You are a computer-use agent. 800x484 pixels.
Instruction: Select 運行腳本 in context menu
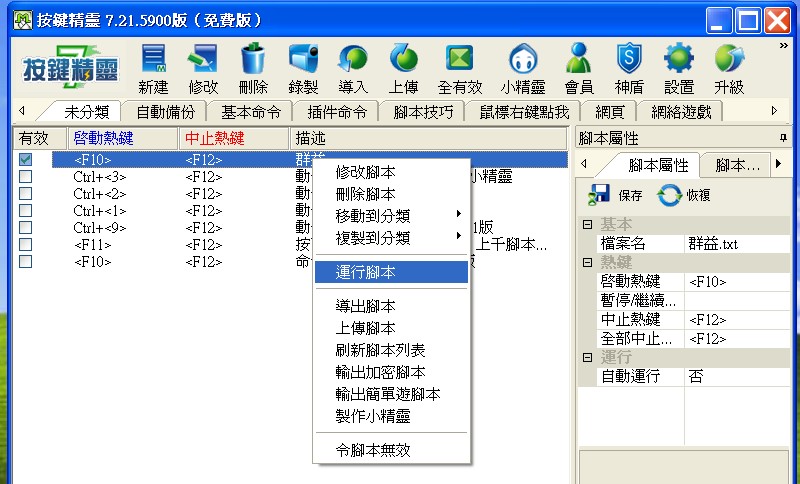391,272
